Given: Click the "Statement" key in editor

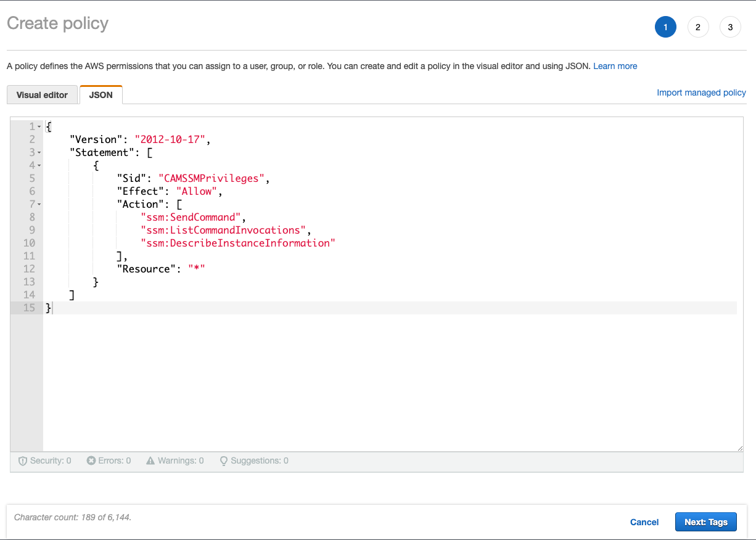Looking at the screenshot, I should coord(102,152).
